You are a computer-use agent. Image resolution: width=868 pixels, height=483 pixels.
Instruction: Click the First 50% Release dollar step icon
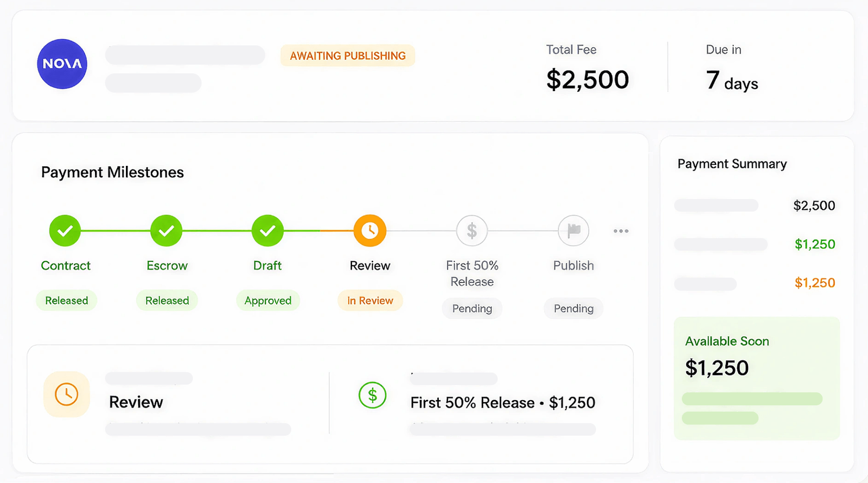point(472,231)
